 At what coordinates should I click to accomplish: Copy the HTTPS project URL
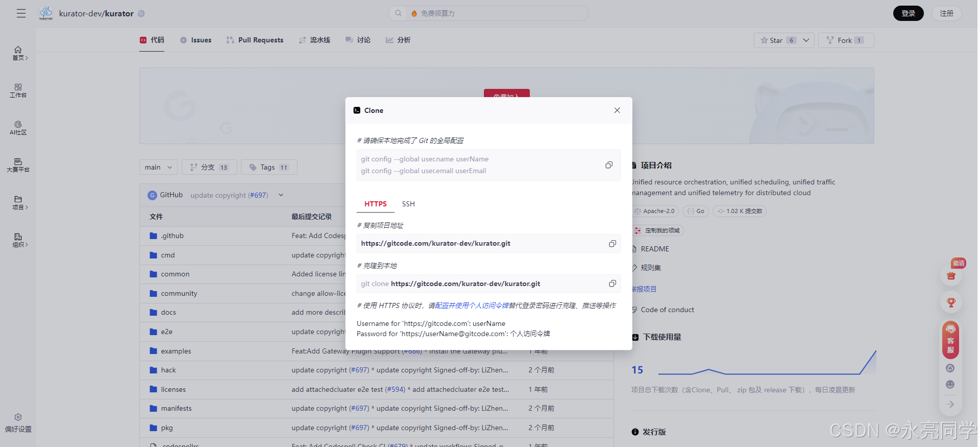click(612, 244)
